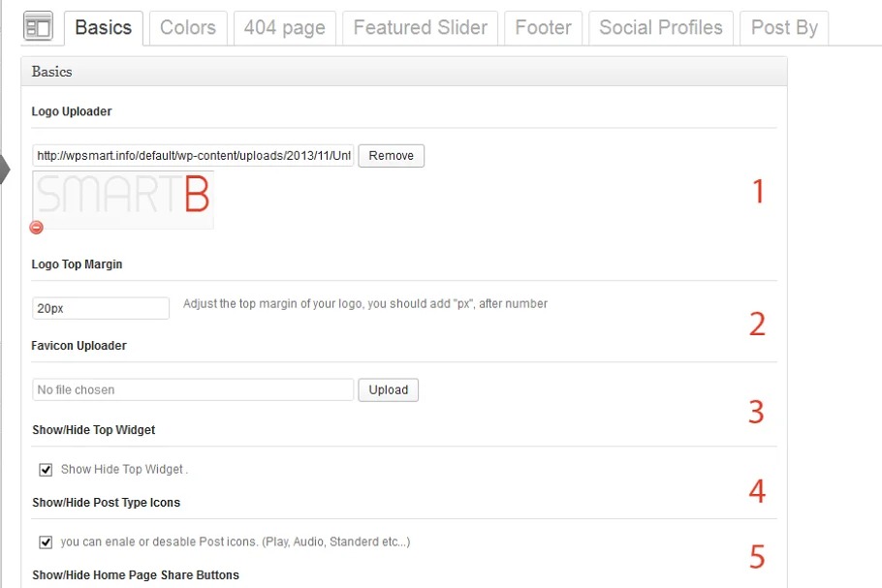
Task: Toggle the Post Type Icons checkbox
Action: coord(46,542)
